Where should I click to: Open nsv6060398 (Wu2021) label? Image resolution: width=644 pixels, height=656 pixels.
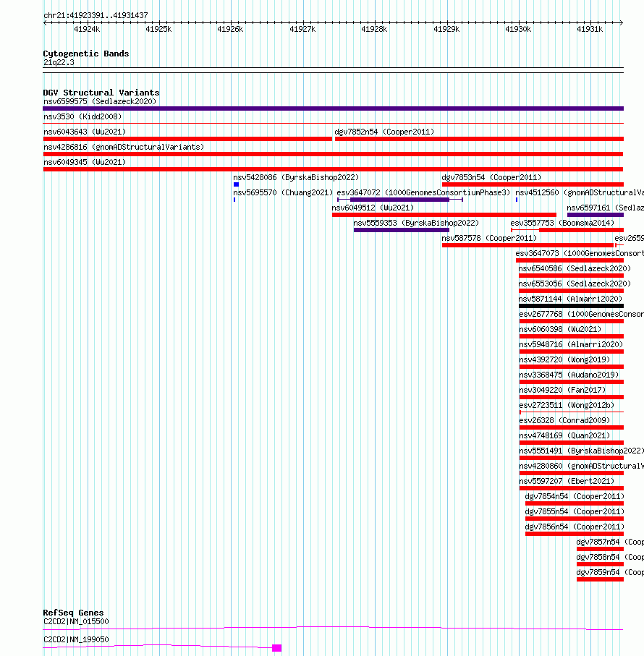[560, 329]
